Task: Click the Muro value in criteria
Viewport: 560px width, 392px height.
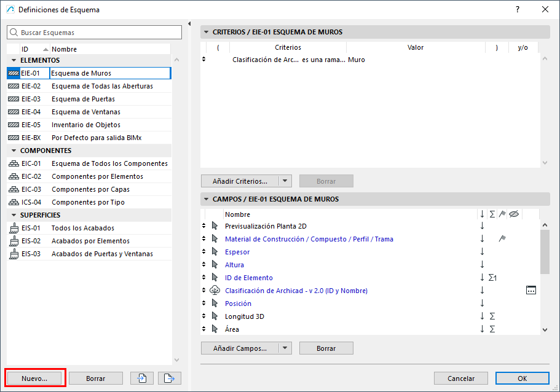Action: [x=357, y=60]
